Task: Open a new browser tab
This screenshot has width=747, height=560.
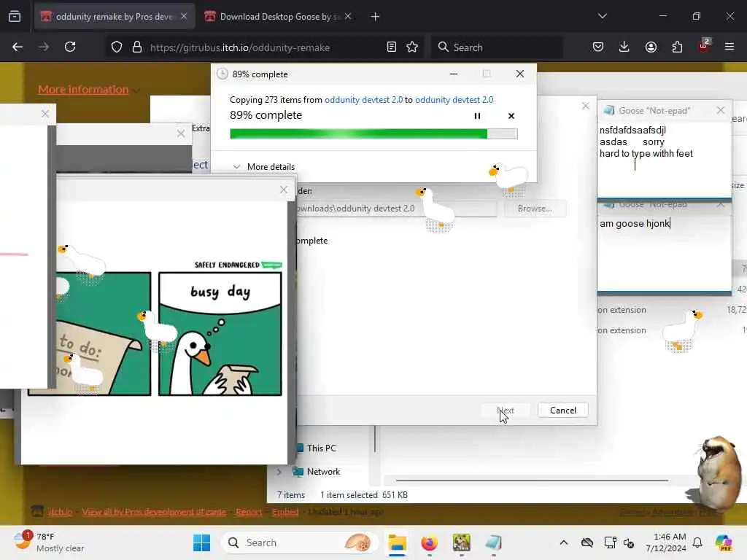Action: point(376,17)
